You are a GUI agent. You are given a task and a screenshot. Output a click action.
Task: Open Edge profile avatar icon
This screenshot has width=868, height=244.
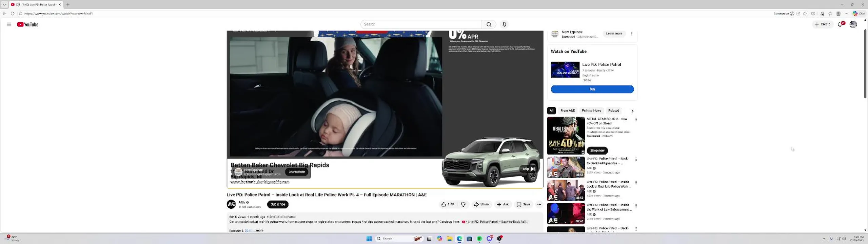point(839,14)
